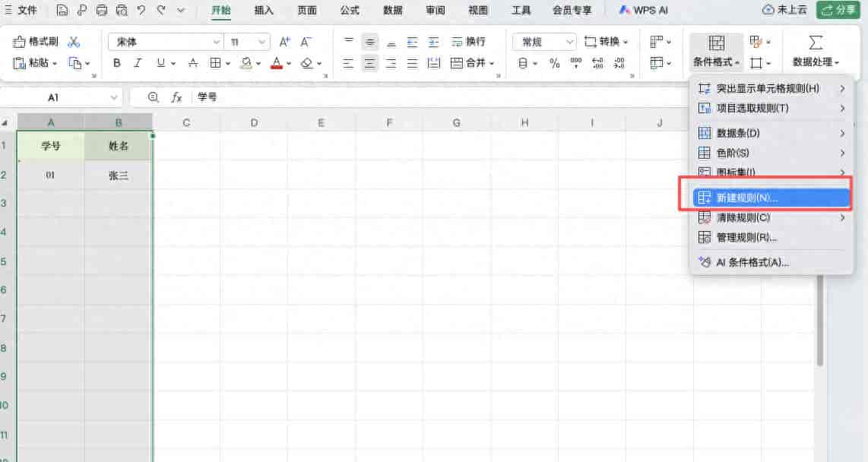Click the Print Preview icon

click(x=122, y=10)
